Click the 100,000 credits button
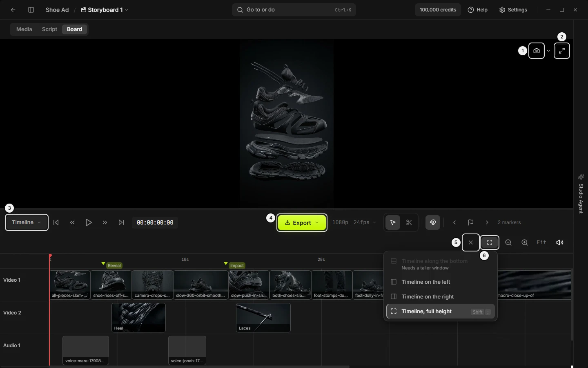The width and height of the screenshot is (588, 368). [438, 10]
